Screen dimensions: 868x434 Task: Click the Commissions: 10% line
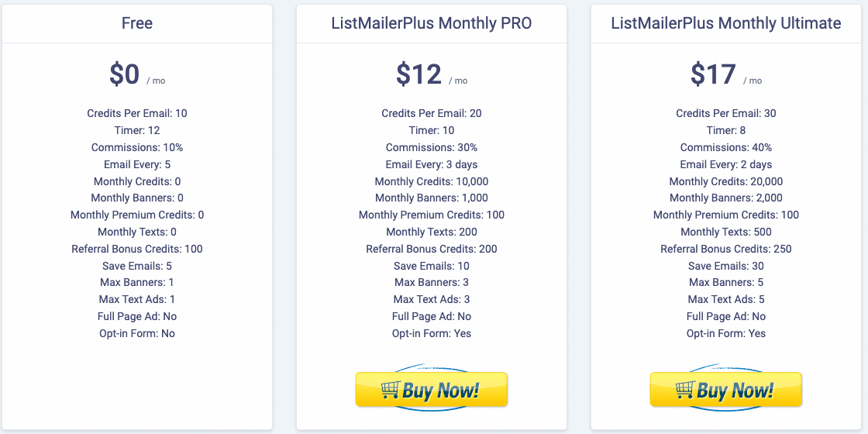point(137,147)
